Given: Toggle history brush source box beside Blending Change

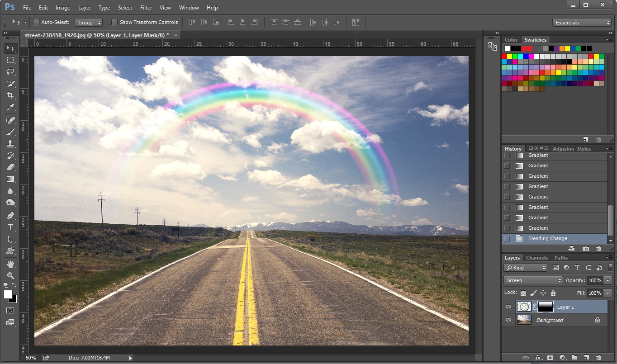Looking at the screenshot, I should pyautogui.click(x=507, y=238).
